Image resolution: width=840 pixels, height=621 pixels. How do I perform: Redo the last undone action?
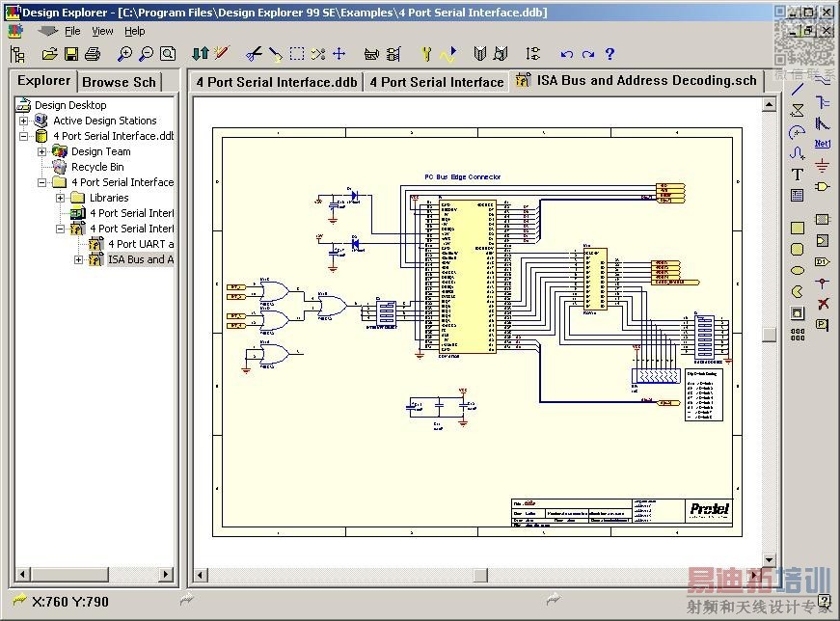[588, 54]
